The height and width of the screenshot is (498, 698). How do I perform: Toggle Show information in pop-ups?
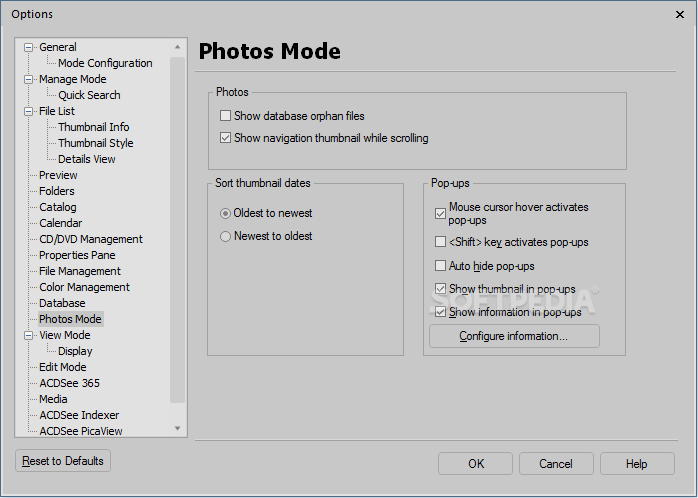(x=440, y=312)
